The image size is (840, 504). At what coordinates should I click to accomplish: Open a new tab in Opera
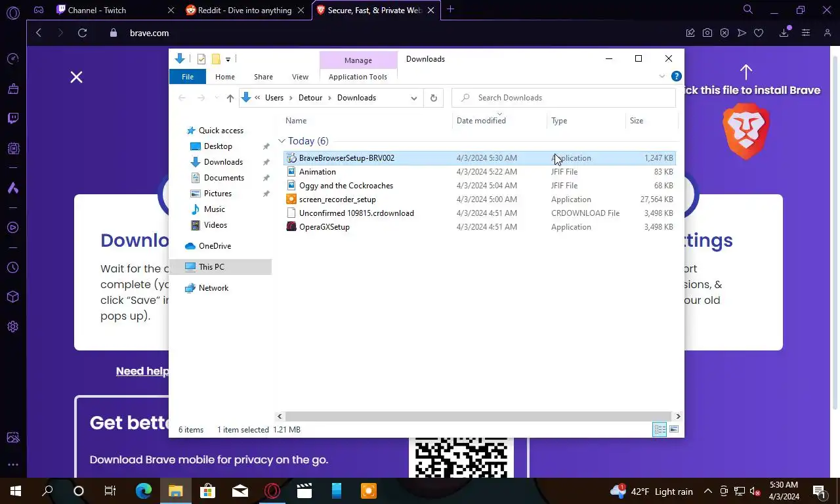coord(450,10)
